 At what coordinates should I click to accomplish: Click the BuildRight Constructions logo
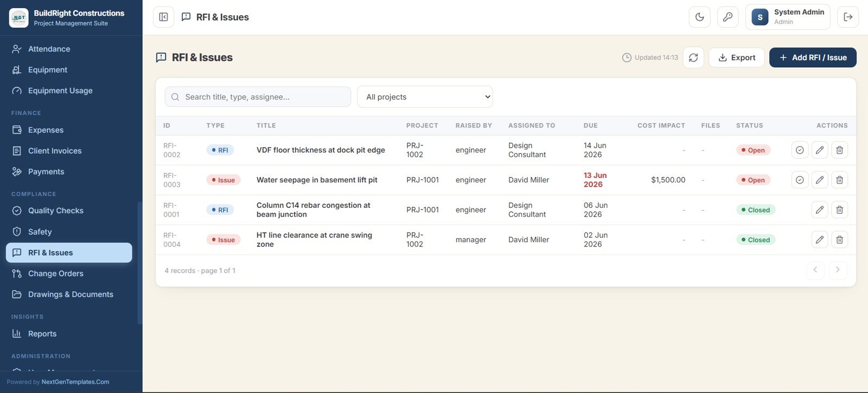pos(19,17)
